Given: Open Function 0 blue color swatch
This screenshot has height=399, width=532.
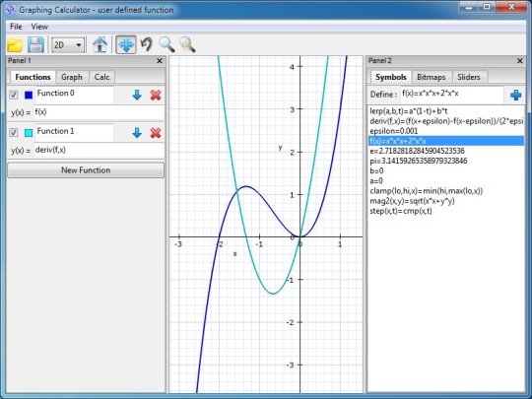Looking at the screenshot, I should click(x=29, y=95).
